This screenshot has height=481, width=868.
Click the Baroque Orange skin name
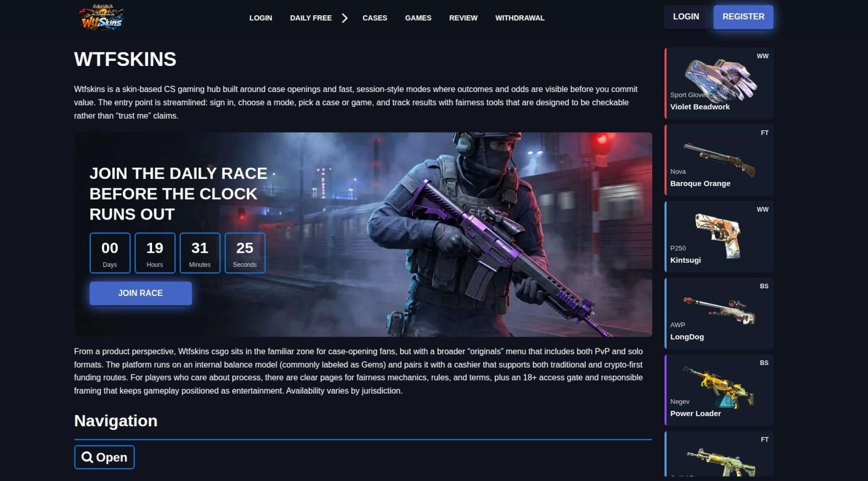pyautogui.click(x=700, y=183)
